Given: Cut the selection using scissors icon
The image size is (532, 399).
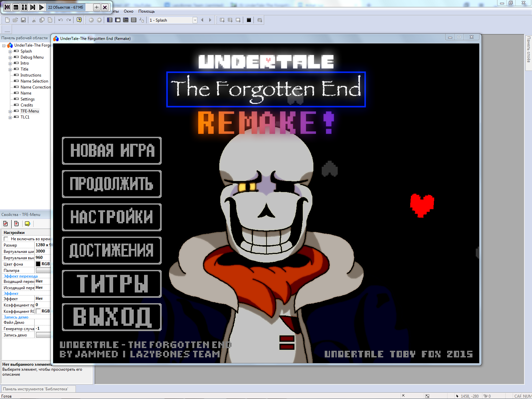Looking at the screenshot, I should pyautogui.click(x=34, y=20).
